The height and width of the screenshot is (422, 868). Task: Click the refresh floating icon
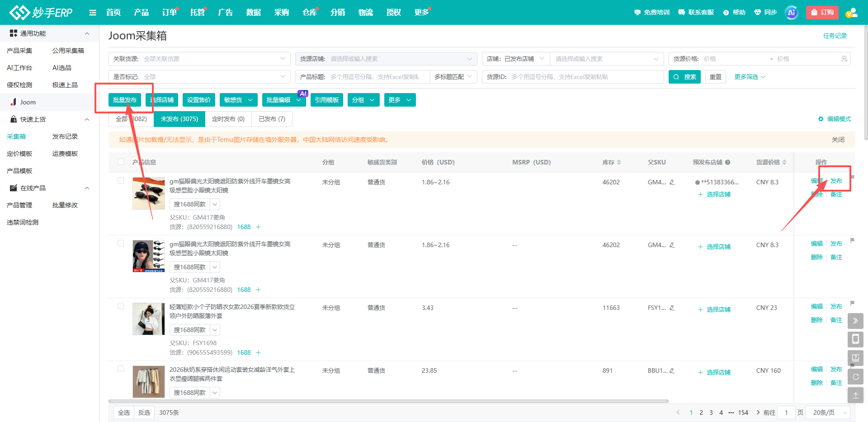pos(855,376)
